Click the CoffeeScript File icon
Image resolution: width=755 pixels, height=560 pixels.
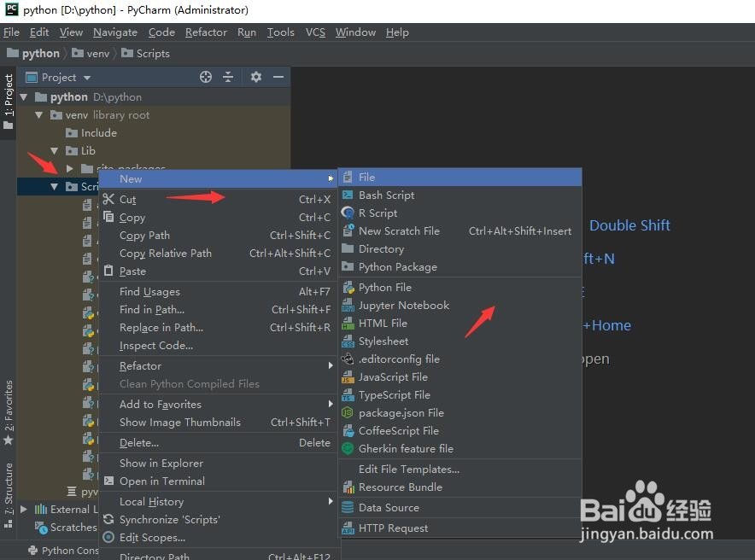(x=348, y=430)
